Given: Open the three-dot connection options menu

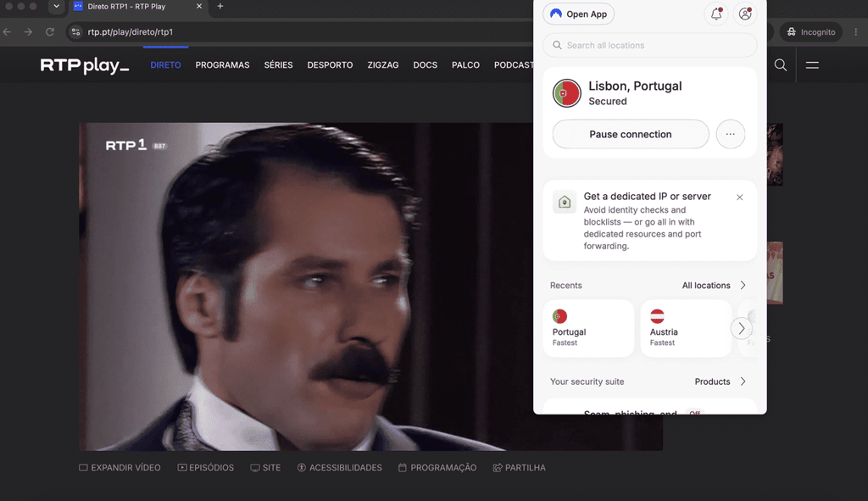Looking at the screenshot, I should click(x=730, y=134).
